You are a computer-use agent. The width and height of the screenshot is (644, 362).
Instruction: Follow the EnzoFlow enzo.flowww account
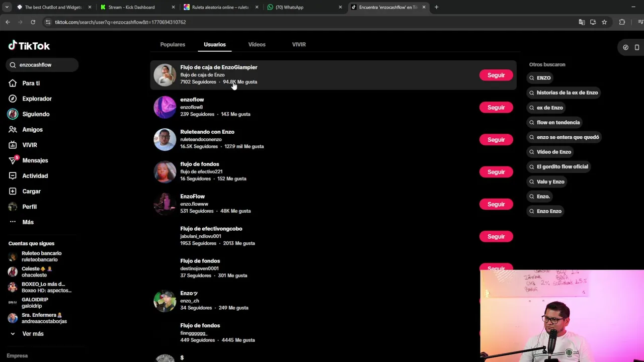click(496, 204)
